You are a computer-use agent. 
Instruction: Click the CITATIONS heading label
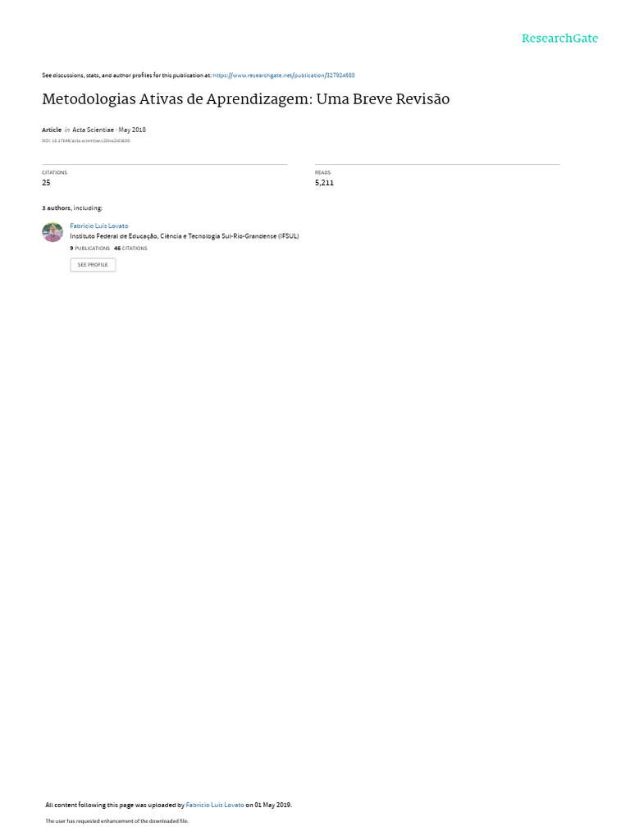55,172
